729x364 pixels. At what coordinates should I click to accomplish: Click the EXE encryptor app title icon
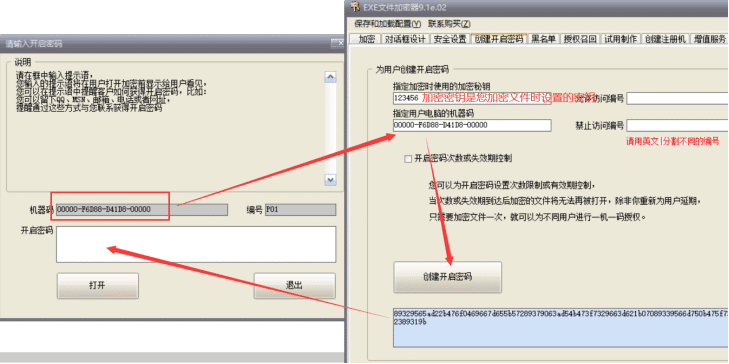[355, 6]
